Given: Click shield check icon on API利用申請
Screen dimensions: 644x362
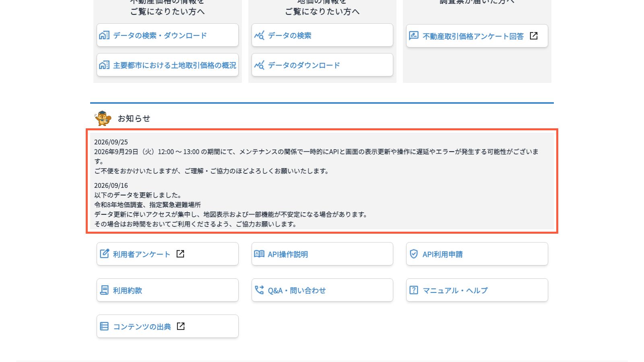Looking at the screenshot, I should click(x=414, y=254).
